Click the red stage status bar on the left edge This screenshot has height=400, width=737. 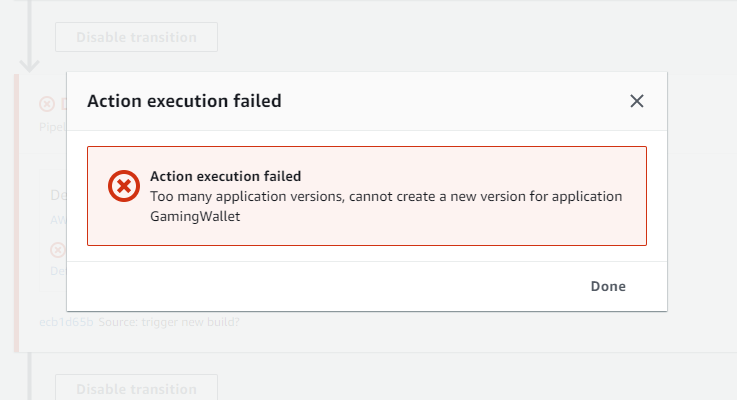pos(16,213)
